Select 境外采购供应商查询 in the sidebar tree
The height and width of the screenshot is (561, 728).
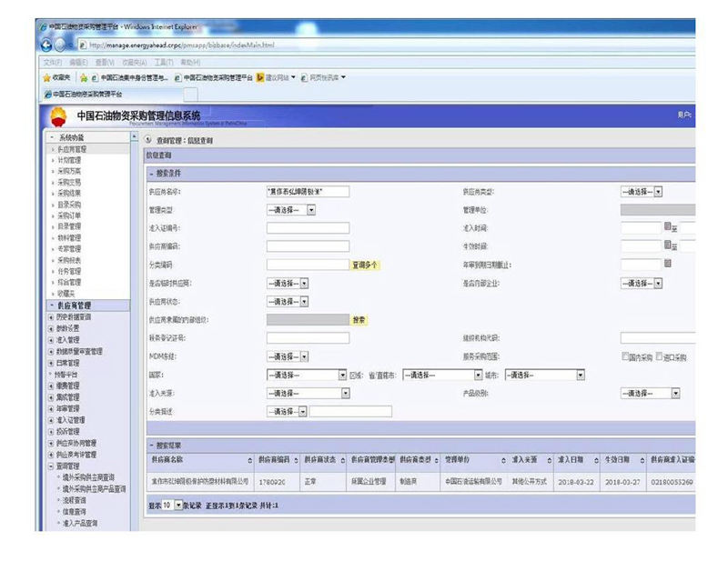coord(88,477)
